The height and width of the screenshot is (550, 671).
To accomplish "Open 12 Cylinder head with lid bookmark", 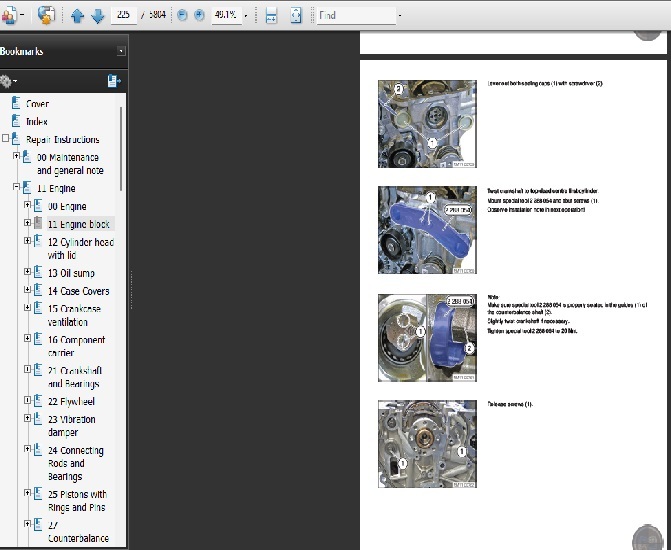I will click(x=81, y=249).
